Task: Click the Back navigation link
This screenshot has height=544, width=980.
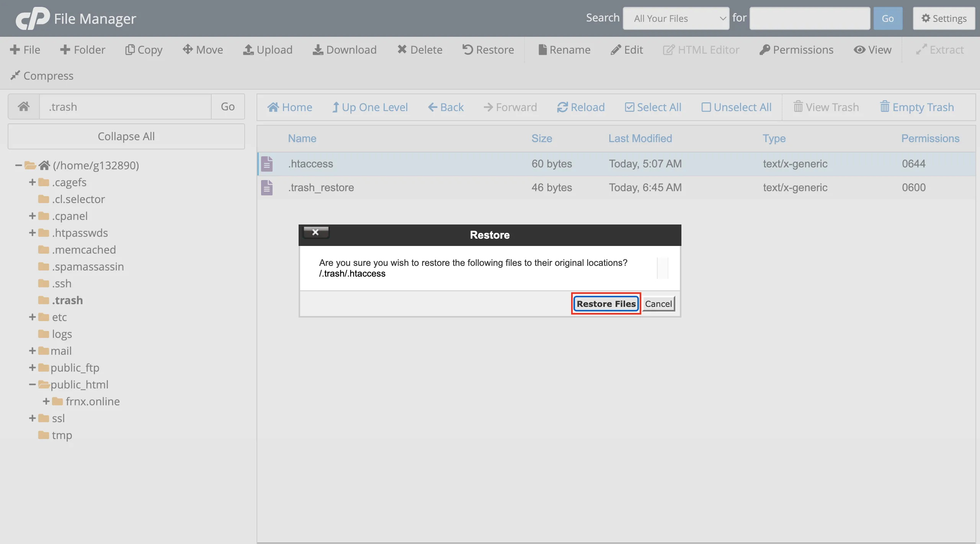Action: [x=446, y=107]
